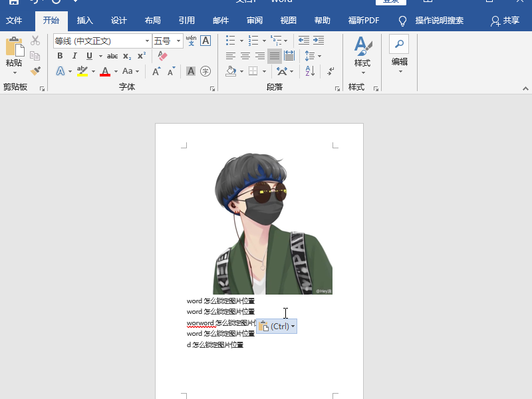Click the enclosed character 字 icon
This screenshot has width=532, height=399.
pyautogui.click(x=205, y=71)
